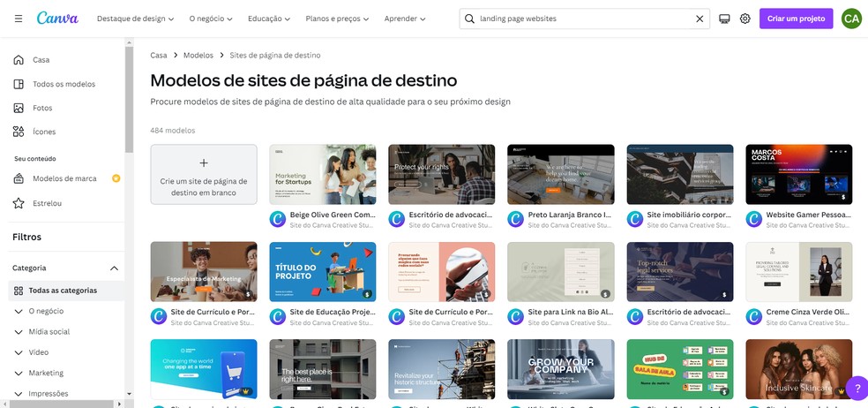The width and height of the screenshot is (868, 408).
Task: Click the Modelos breadcrumb link
Action: [x=198, y=56]
